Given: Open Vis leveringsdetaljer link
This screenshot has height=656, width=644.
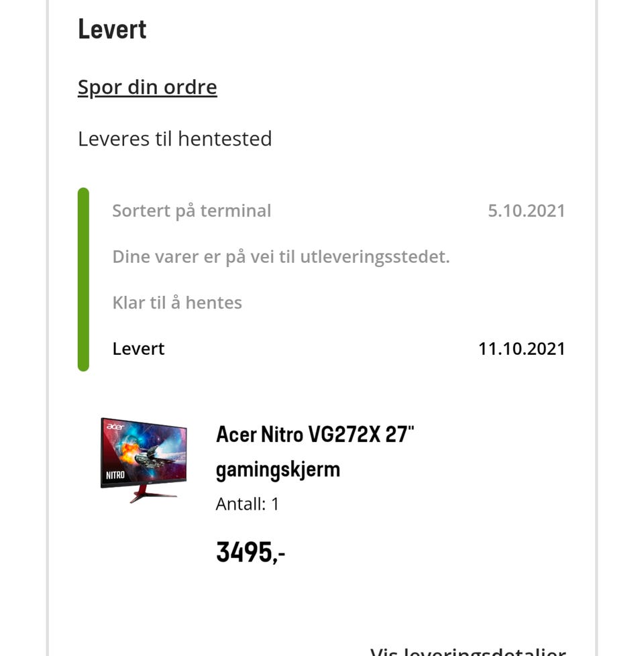Looking at the screenshot, I should coord(468,651).
